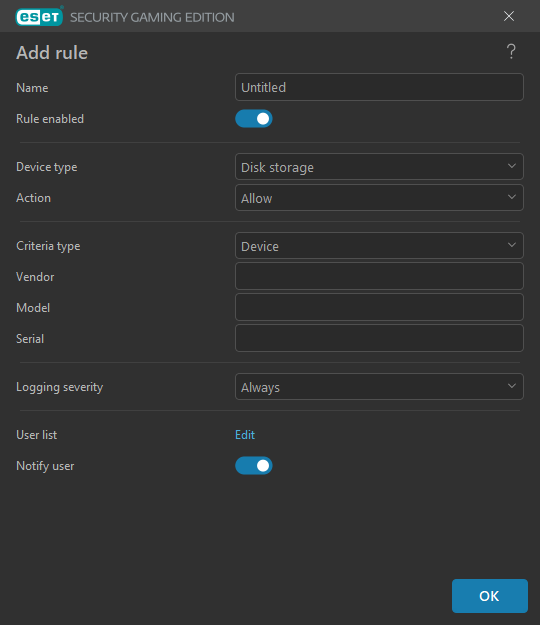Focus the Model input field
This screenshot has width=540, height=625.
click(x=379, y=307)
